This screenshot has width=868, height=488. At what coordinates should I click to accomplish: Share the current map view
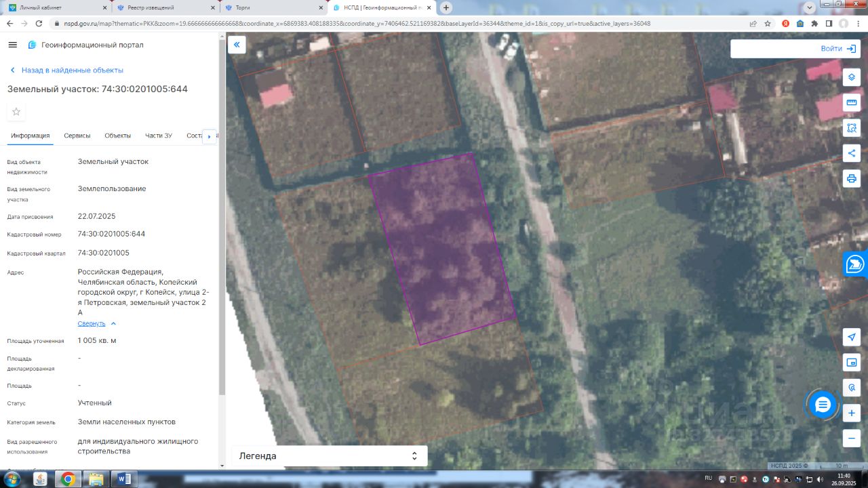click(852, 152)
